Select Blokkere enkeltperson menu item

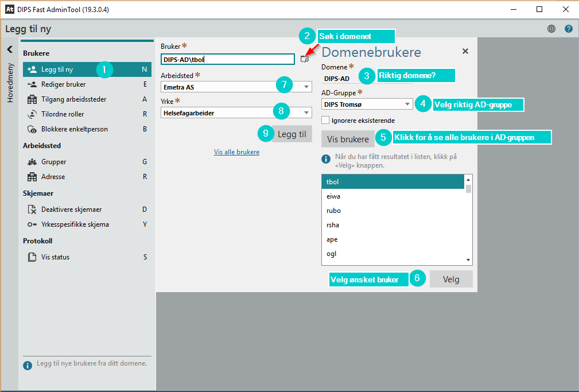[87, 129]
